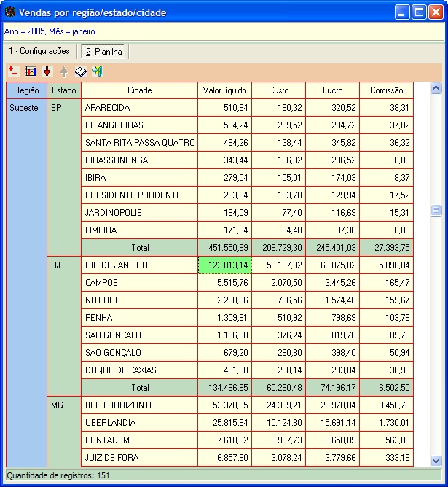This screenshot has height=487, width=448.
Task: Switch to the 1 - Configurações tab
Action: tap(39, 51)
